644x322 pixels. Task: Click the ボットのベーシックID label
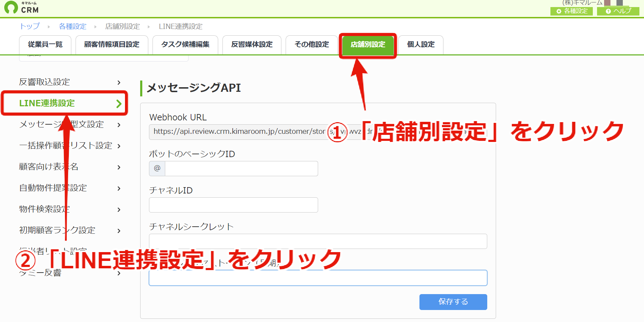click(192, 154)
